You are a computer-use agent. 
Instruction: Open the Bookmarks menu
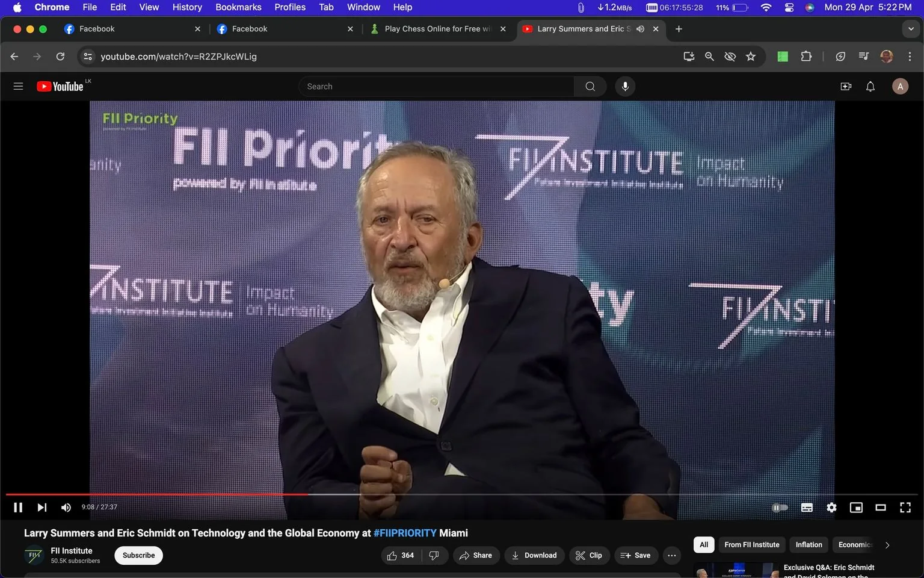point(238,7)
